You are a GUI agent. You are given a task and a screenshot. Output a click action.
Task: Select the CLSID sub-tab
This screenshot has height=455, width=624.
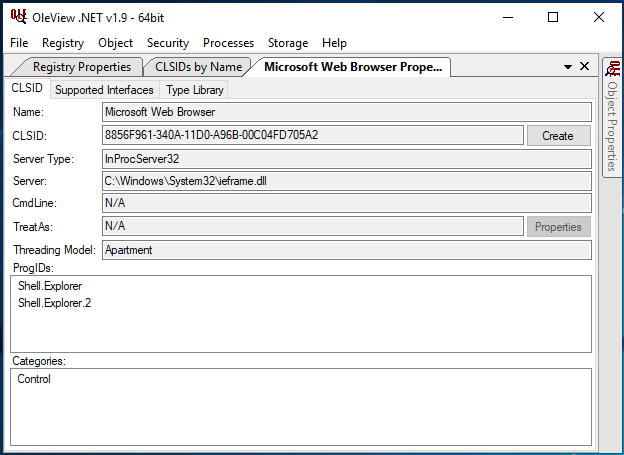pos(27,88)
